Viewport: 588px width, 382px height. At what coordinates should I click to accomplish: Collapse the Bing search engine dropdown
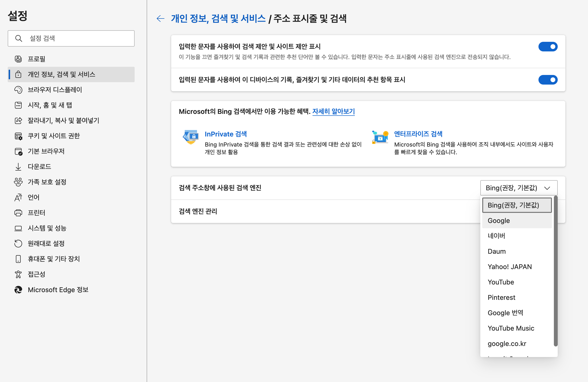pyautogui.click(x=518, y=188)
